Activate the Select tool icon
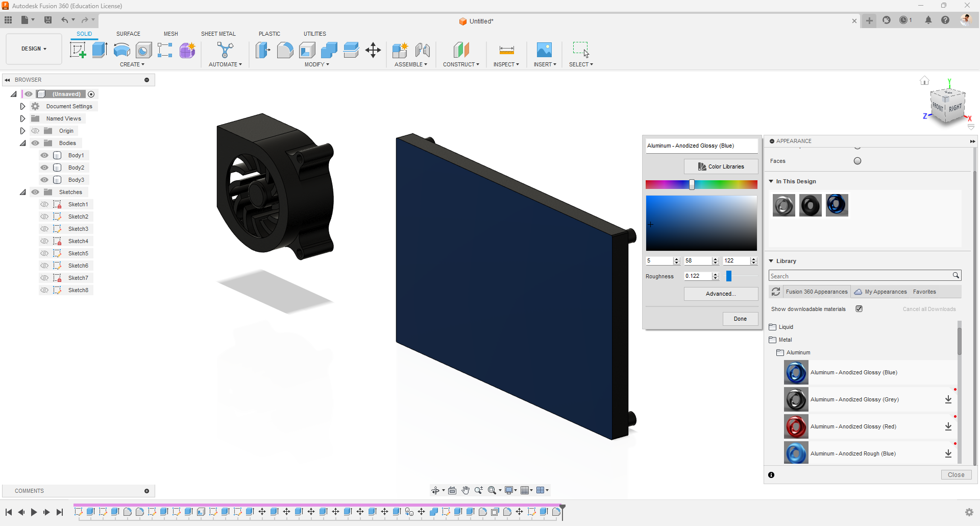This screenshot has height=526, width=980. coord(581,50)
